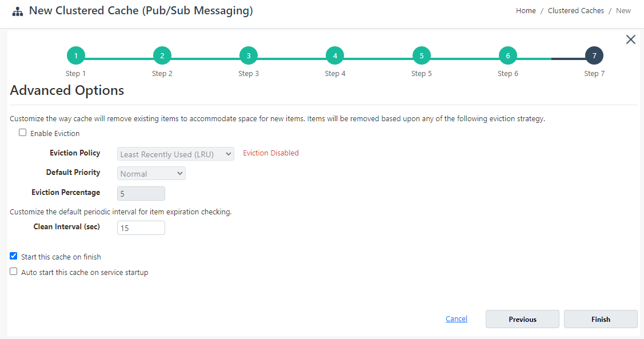Focus the Clean Interval input field
644x339 pixels.
pyautogui.click(x=141, y=228)
